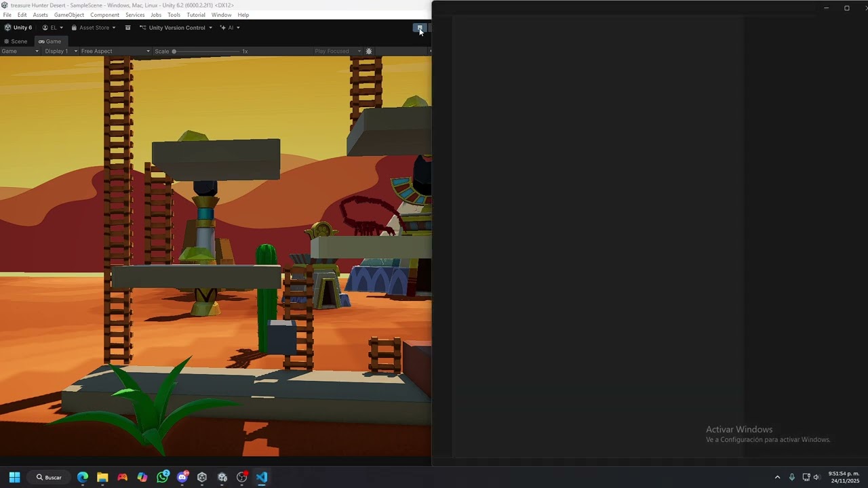Open the Asset Store dropdown

94,28
